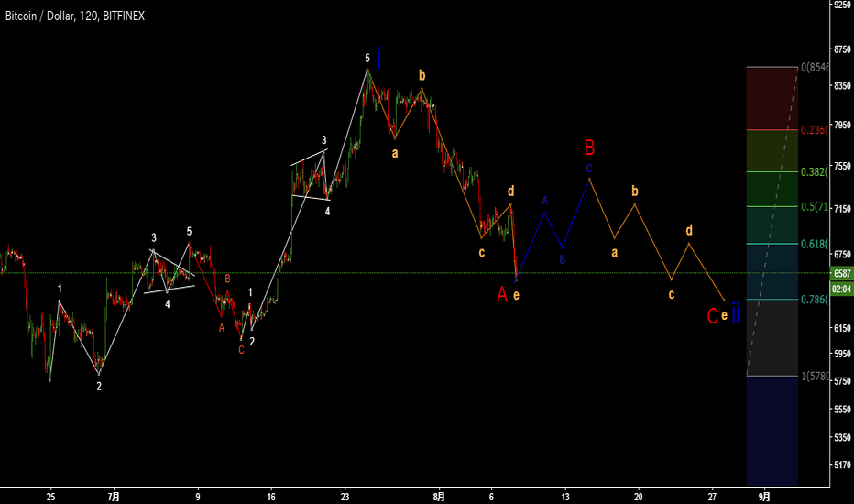Click the 9月 month label on time axis
Image resolution: width=854 pixels, height=504 pixels.
point(765,497)
